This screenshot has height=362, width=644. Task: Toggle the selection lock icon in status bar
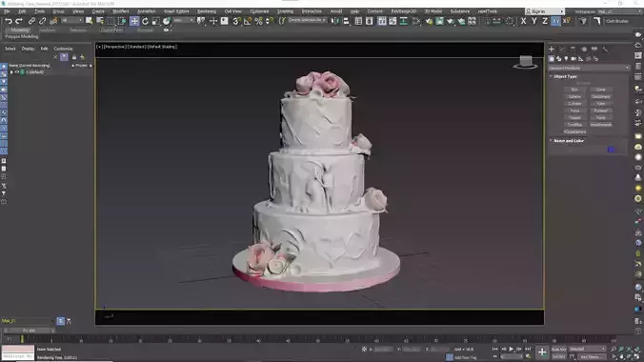click(364, 350)
